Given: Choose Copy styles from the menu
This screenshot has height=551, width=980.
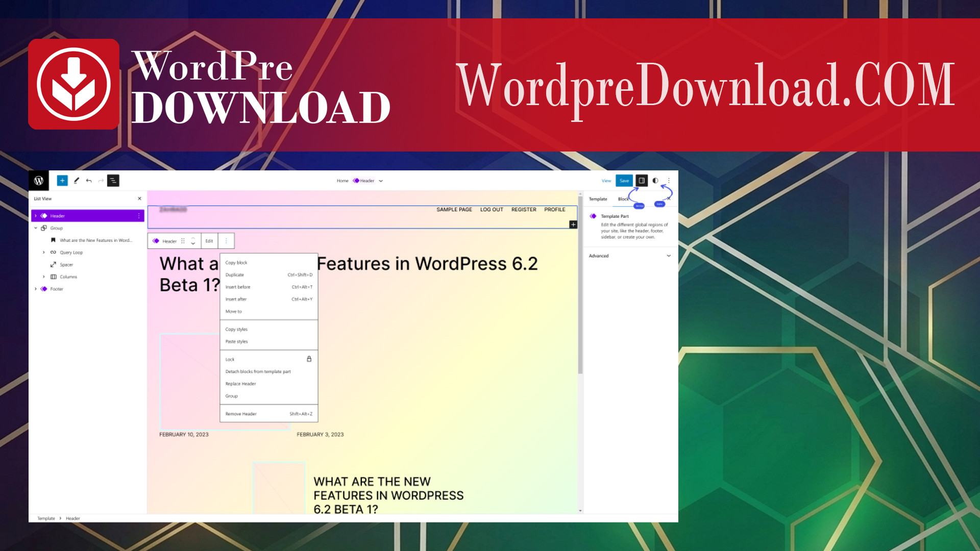Looking at the screenshot, I should [269, 330].
